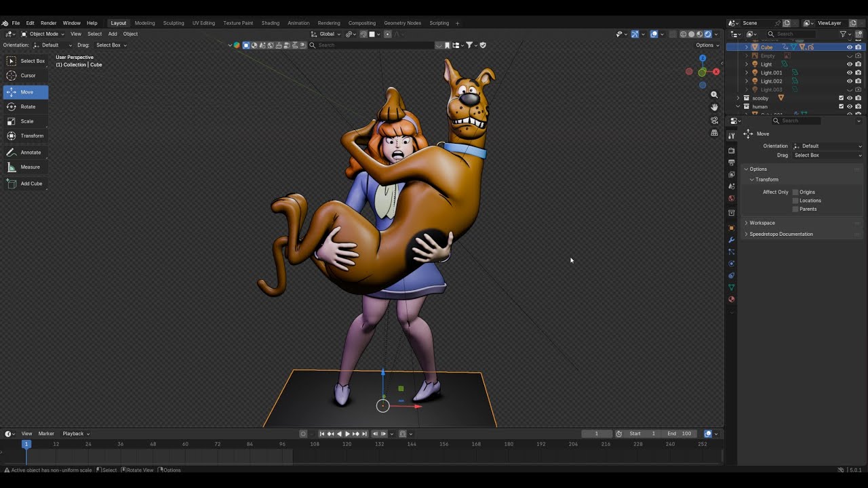The height and width of the screenshot is (488, 868).
Task: Play the animation forward
Action: click(x=347, y=434)
